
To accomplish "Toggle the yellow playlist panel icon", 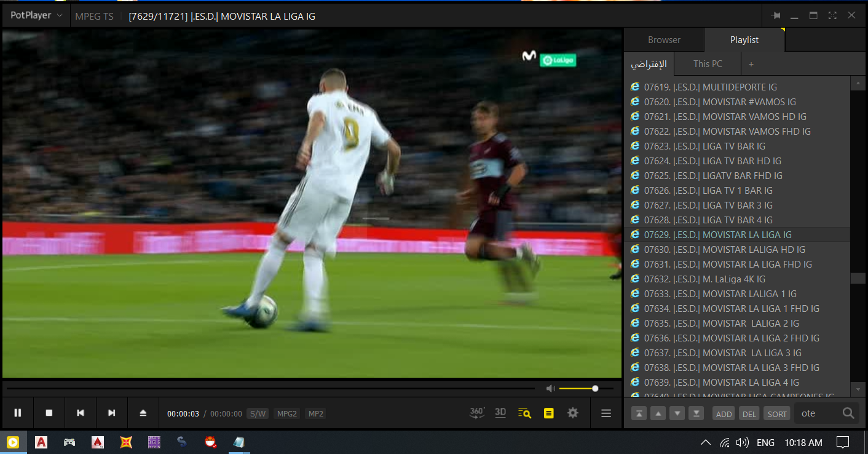I will tap(549, 413).
